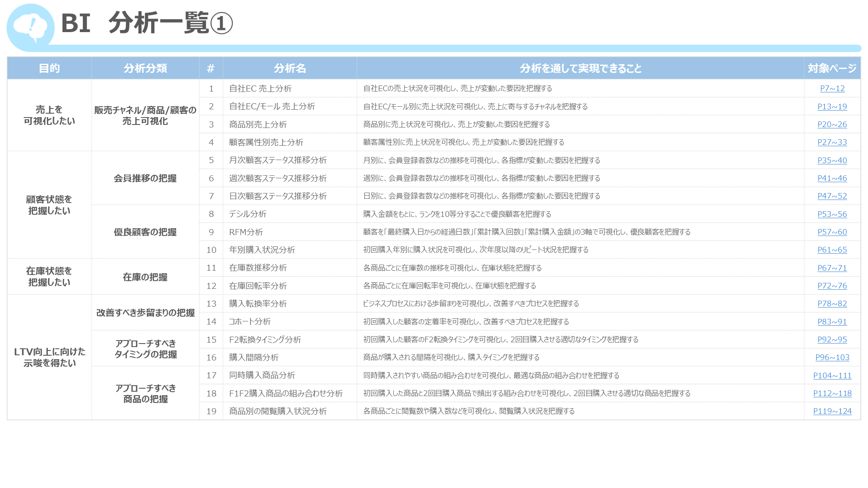This screenshot has height=488, width=868.
Task: Open page link P72~76
Action: (832, 286)
